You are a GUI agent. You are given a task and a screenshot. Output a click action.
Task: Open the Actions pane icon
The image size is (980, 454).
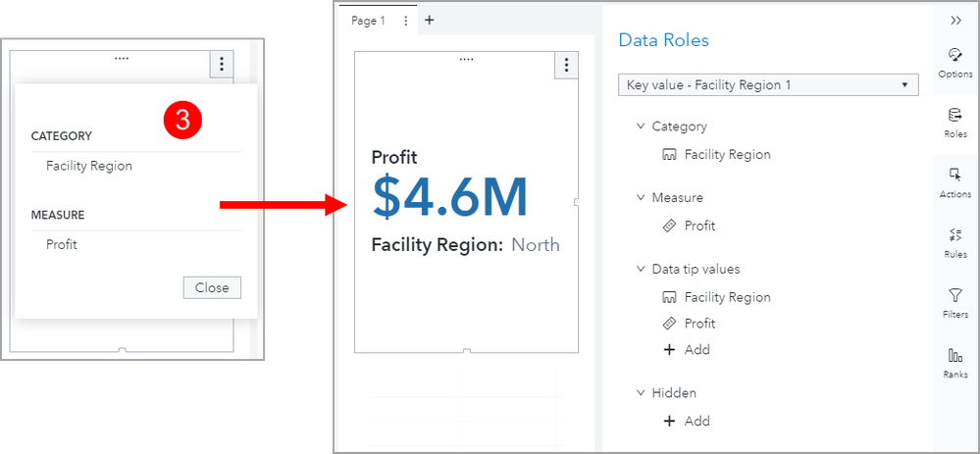click(x=954, y=181)
